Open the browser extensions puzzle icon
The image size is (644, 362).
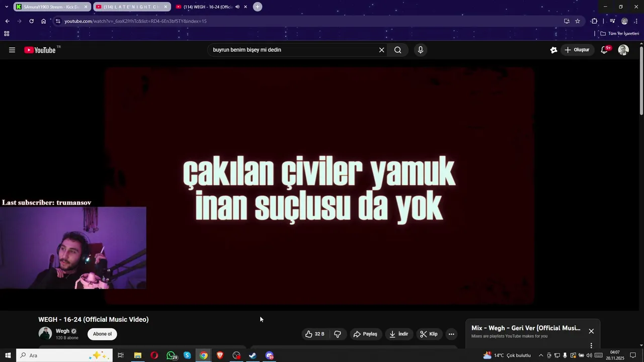pyautogui.click(x=594, y=21)
